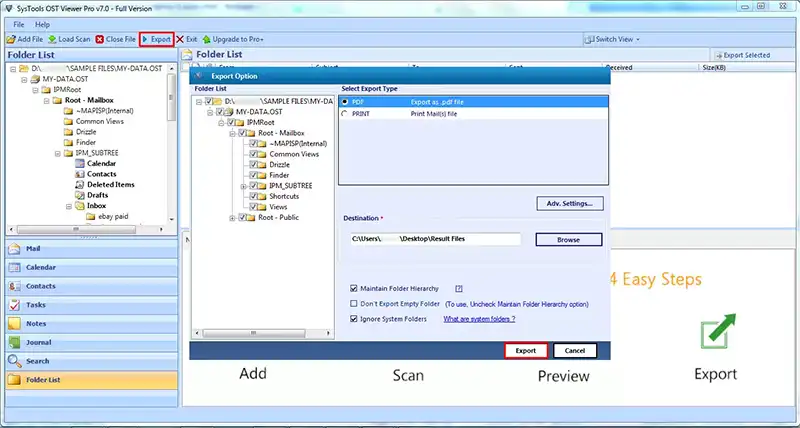Open the File menu
800x428 pixels.
point(19,24)
